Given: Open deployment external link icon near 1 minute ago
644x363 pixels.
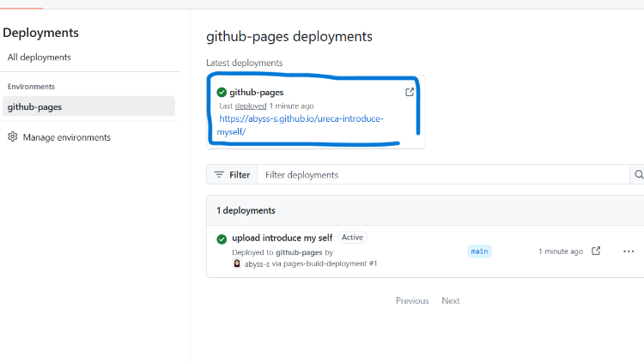Looking at the screenshot, I should click(596, 251).
